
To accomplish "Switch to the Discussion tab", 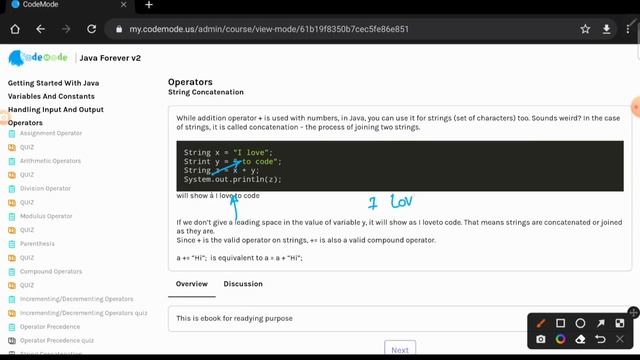I will click(243, 284).
